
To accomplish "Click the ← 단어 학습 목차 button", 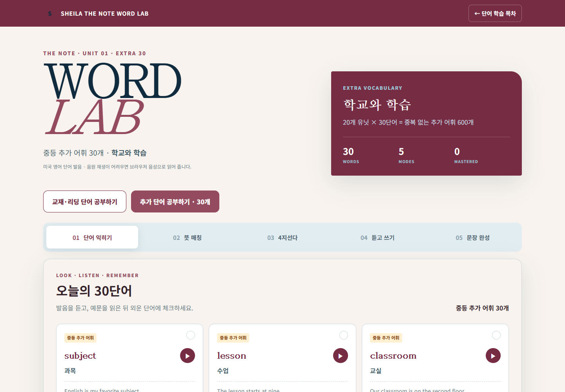I will [x=495, y=13].
